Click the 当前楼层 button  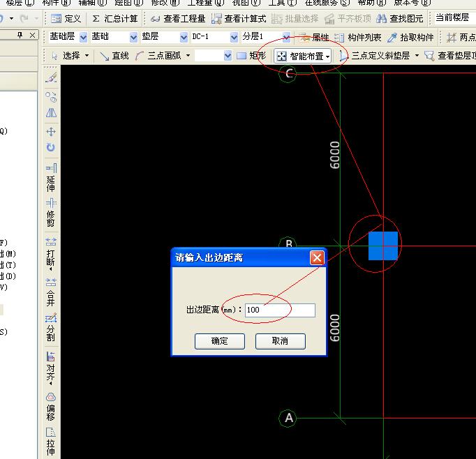[452, 17]
